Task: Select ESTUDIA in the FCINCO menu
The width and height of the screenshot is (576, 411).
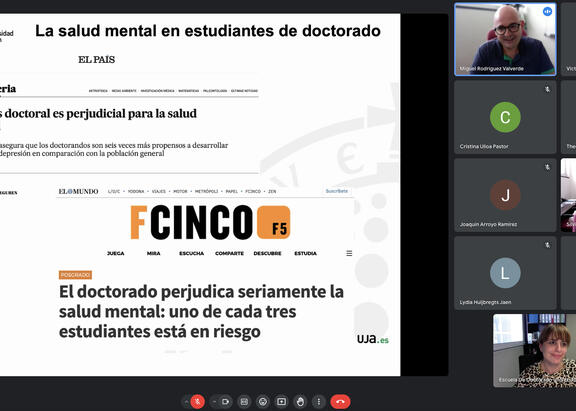Action: click(x=305, y=253)
